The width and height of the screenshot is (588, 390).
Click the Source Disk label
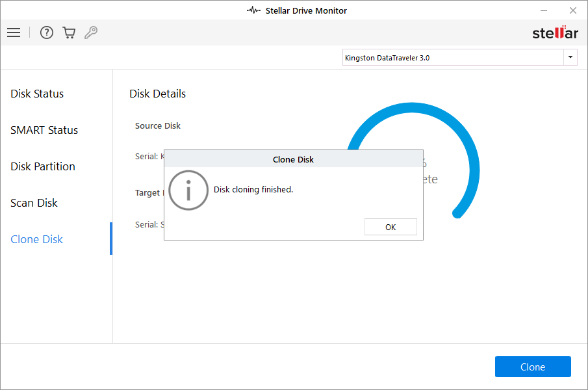click(157, 125)
